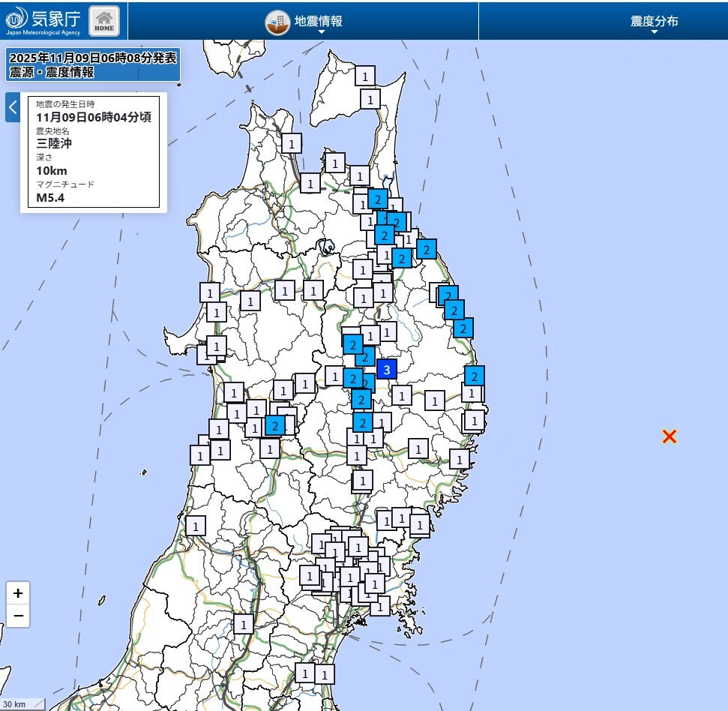Click the red X epicenter marker
This screenshot has height=711, width=728.
coord(670,436)
